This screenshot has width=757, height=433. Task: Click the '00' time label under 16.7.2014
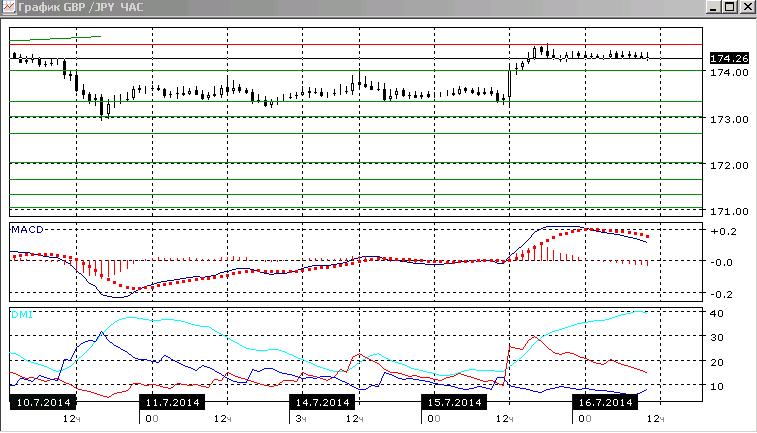[x=585, y=419]
